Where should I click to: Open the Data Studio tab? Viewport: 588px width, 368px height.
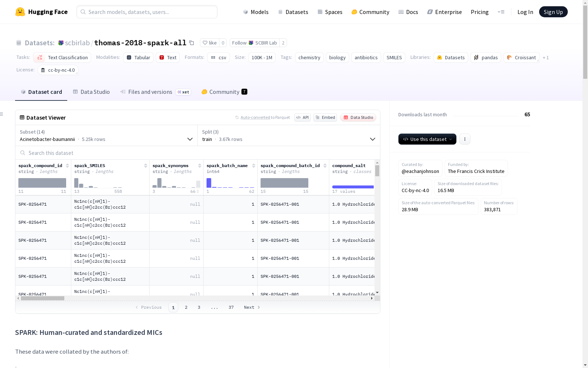pos(92,92)
